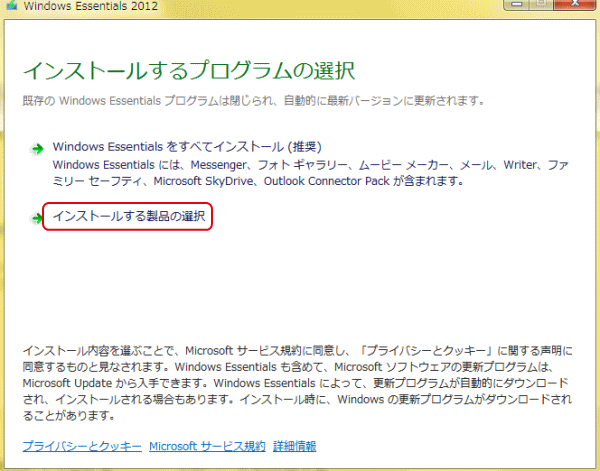Click the green arrow next to install all Windows Essentials

coord(37,148)
